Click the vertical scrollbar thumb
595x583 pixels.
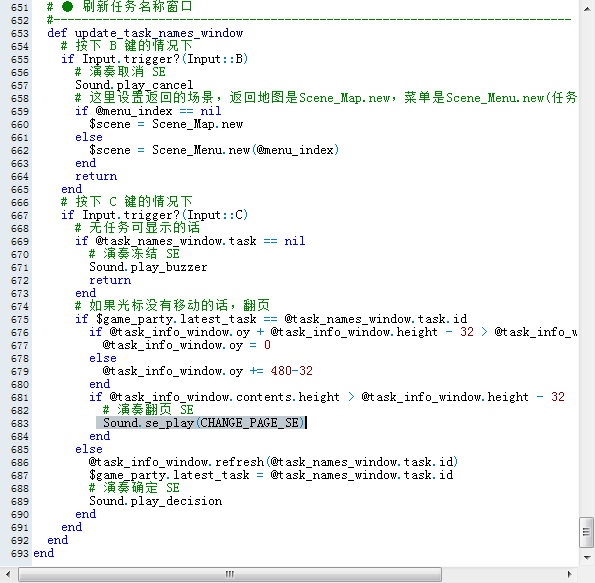point(587,532)
